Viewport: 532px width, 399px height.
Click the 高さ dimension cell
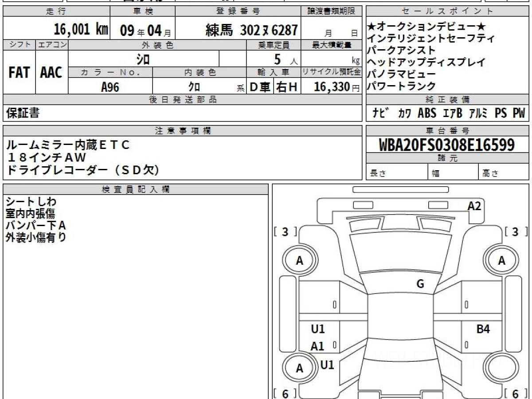tap(504, 172)
